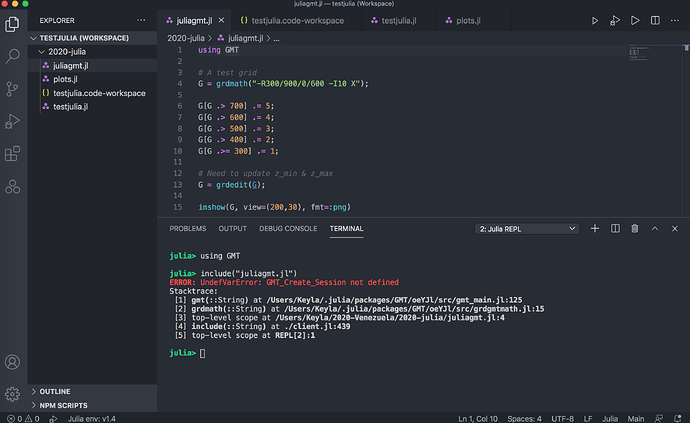
Task: Click Julia env: v1.4 in status bar
Action: pos(92,419)
